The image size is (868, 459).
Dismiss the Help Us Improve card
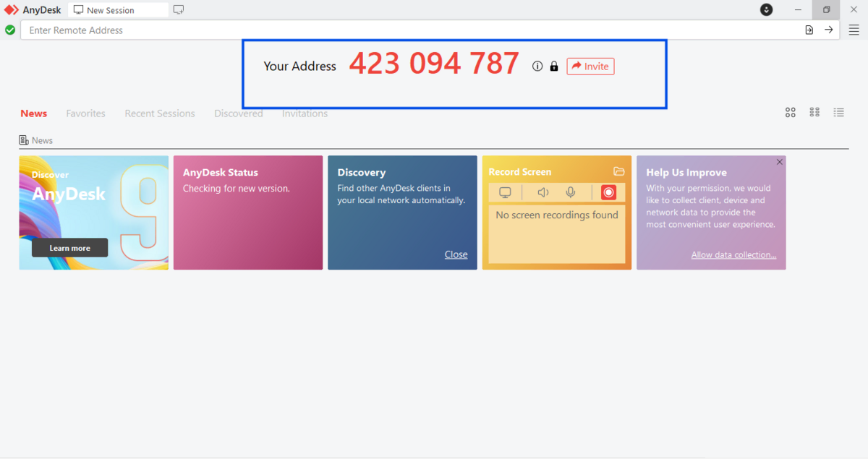point(779,162)
